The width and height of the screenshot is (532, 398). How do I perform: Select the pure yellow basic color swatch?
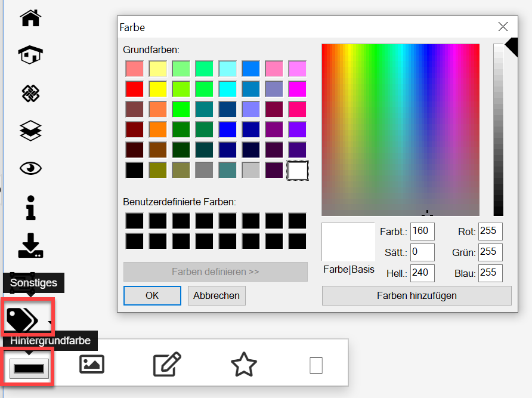158,89
